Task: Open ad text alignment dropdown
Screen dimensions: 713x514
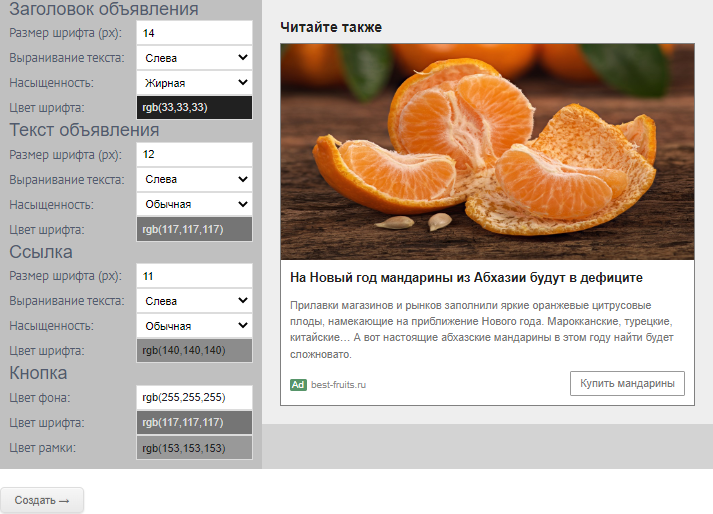Action: (x=194, y=179)
